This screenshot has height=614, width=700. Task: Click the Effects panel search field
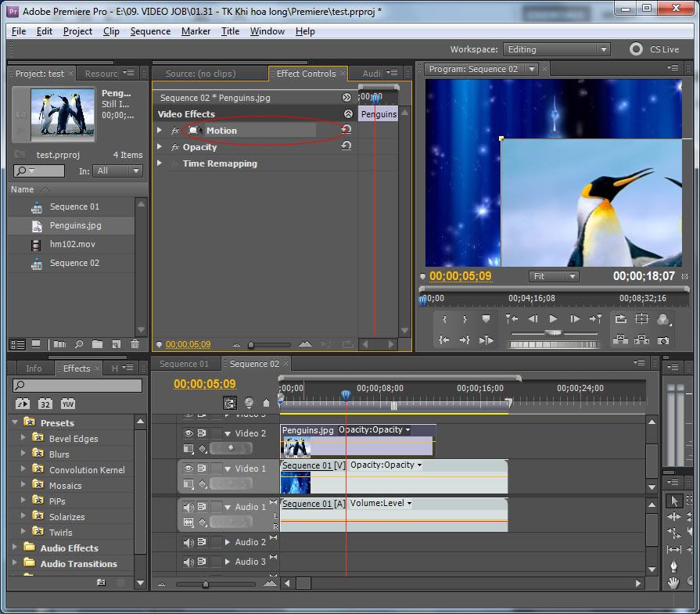tap(77, 386)
